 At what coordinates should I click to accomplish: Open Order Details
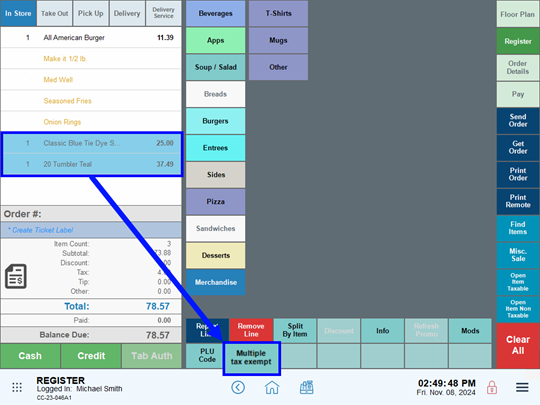coord(518,68)
